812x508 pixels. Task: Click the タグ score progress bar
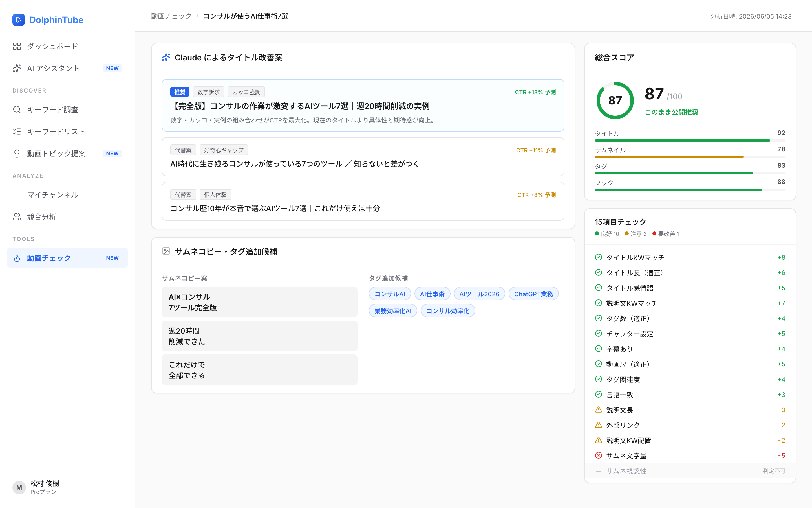pos(690,173)
